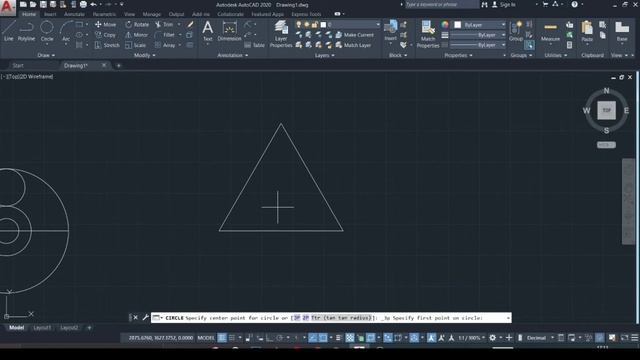
Task: Open the Manage ribbon tab
Action: 151,14
